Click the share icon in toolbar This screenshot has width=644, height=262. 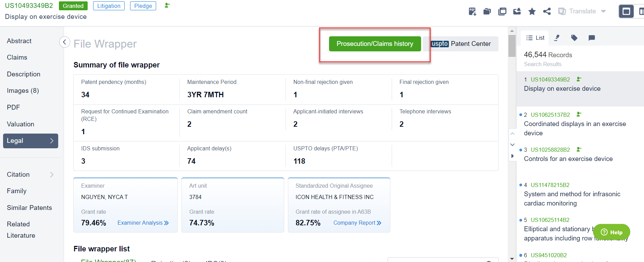coord(547,12)
